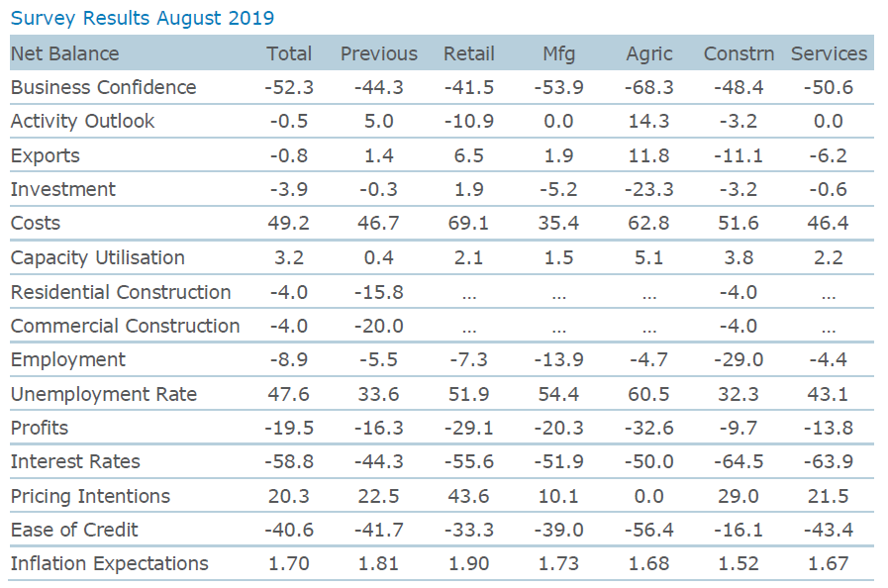Select the Services column header
This screenshot has width=888, height=588.
pos(829,53)
